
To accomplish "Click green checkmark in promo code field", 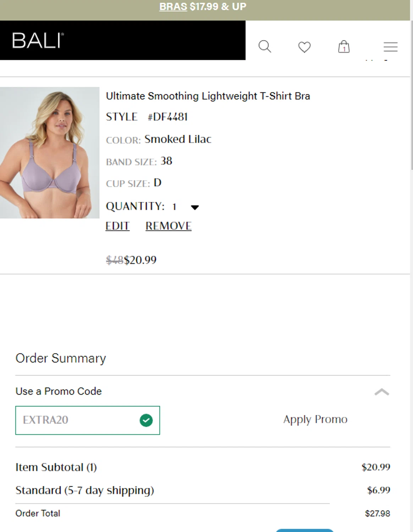I will 146,420.
